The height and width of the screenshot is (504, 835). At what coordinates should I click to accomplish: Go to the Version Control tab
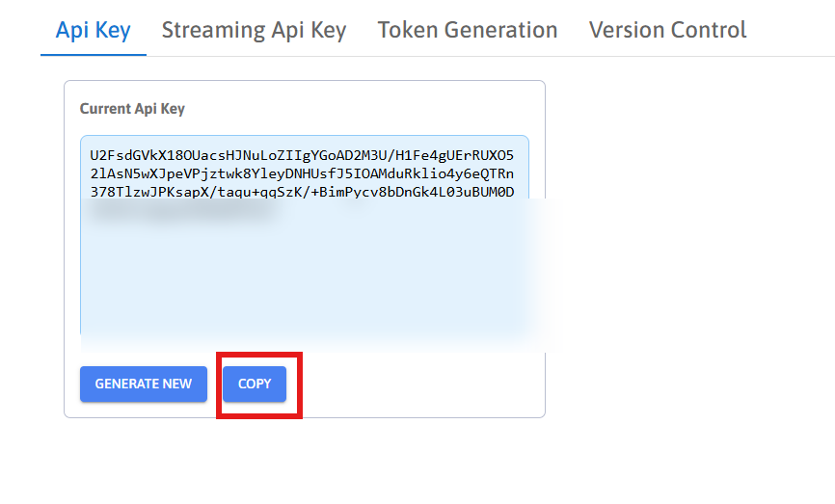[667, 30]
